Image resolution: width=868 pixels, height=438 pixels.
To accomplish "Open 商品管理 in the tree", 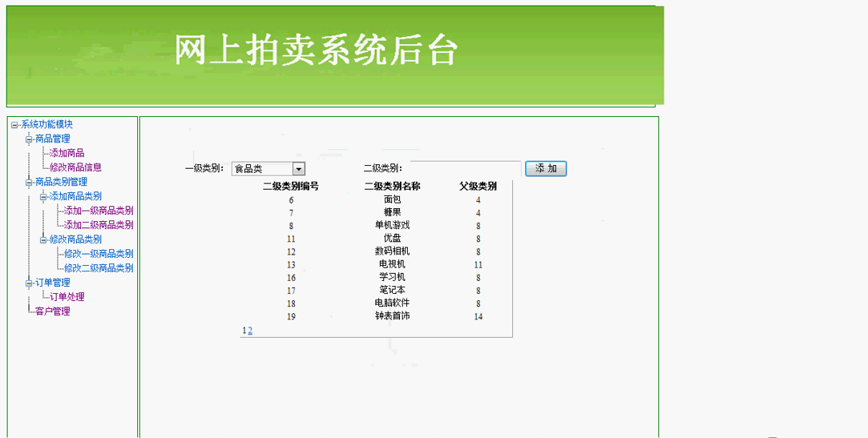I will click(x=53, y=139).
